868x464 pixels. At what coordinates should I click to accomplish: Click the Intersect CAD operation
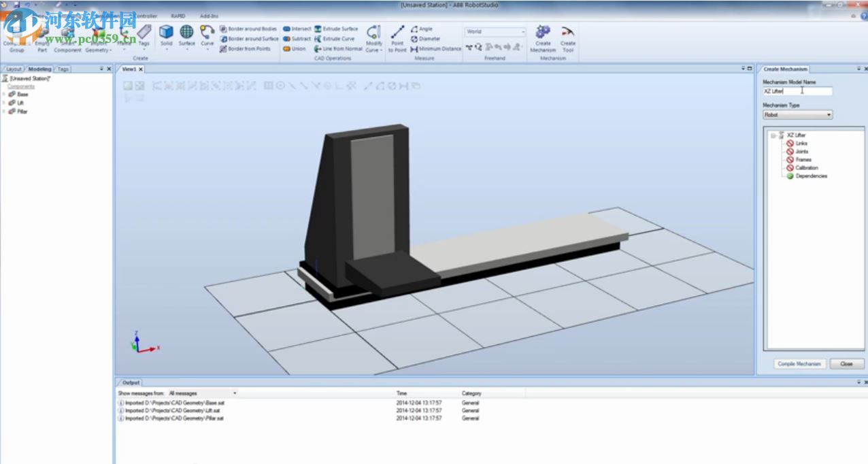pyautogui.click(x=295, y=29)
